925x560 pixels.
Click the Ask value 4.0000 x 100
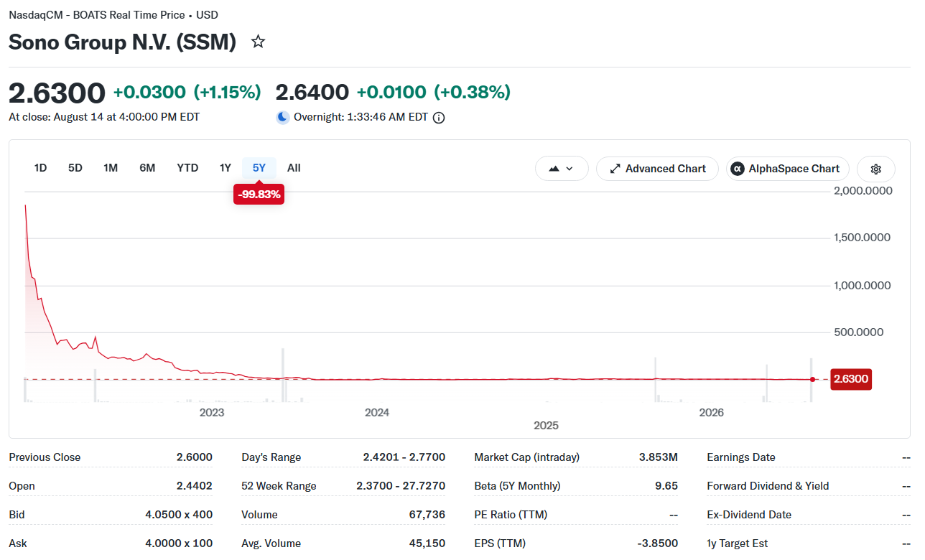click(179, 543)
